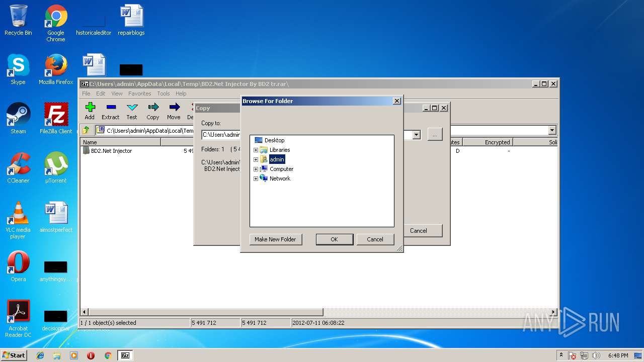This screenshot has height=362, width=644.
Task: Click the Extract toolbar icon
Action: [111, 111]
